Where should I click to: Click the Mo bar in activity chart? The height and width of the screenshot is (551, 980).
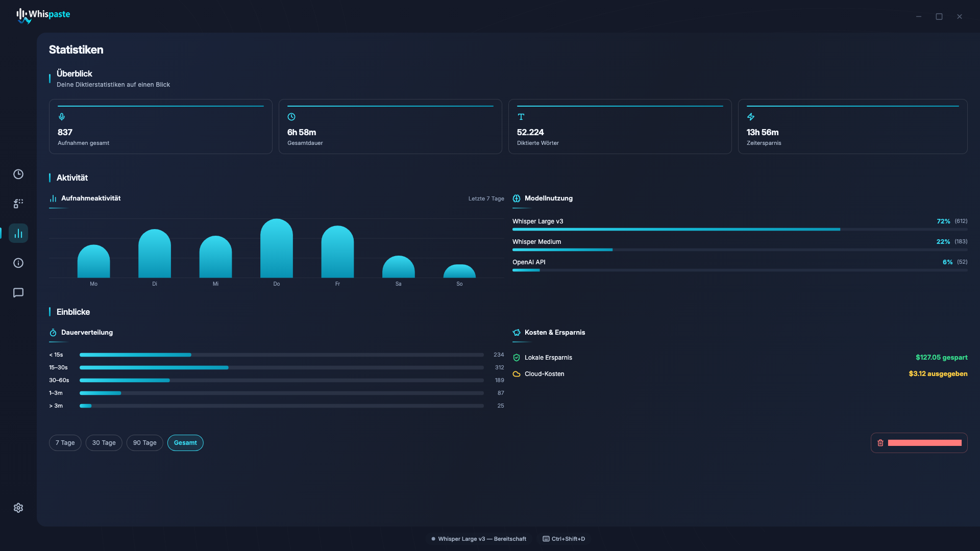pos(93,262)
